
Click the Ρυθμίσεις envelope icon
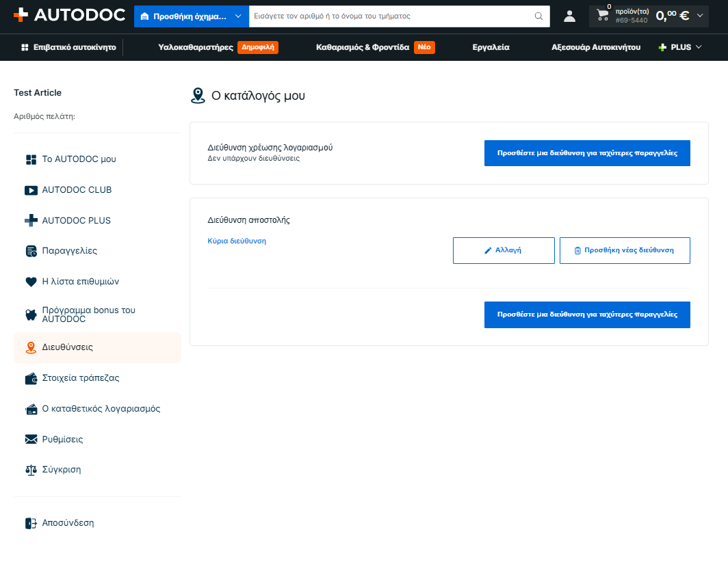tap(31, 440)
